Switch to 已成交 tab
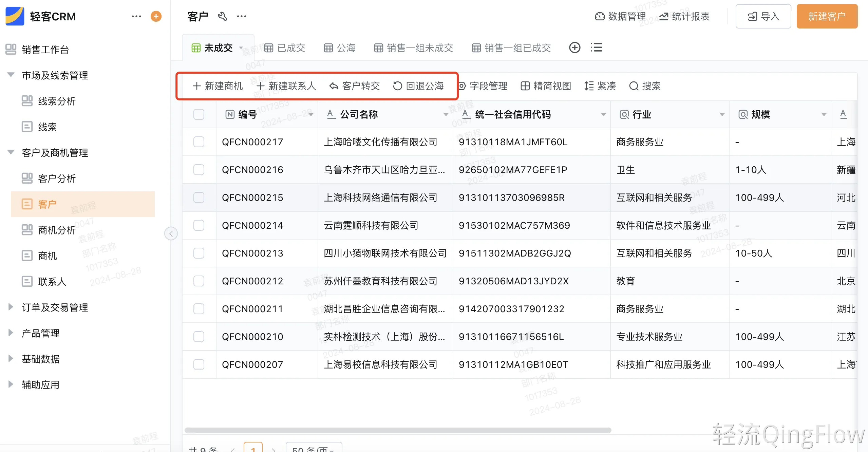Image resolution: width=868 pixels, height=452 pixels. 285,48
